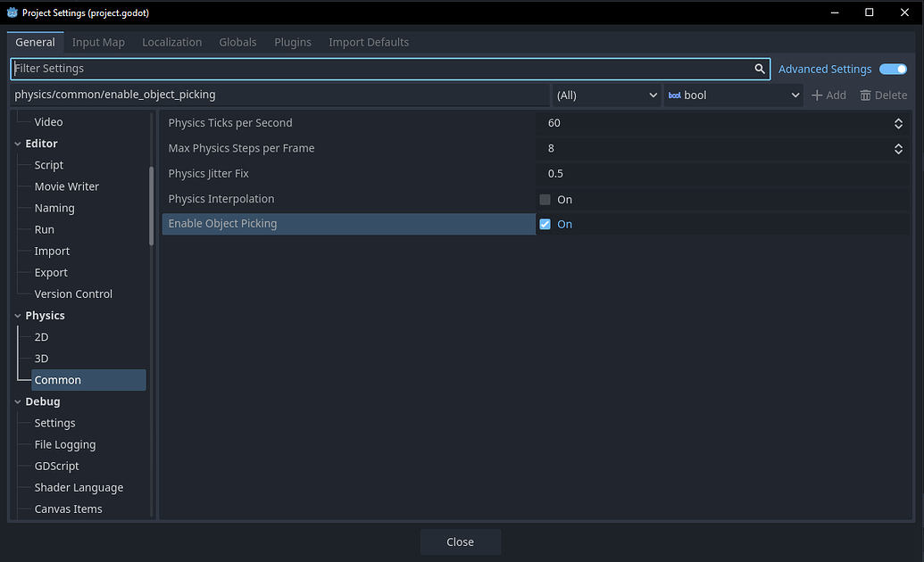
Task: Click the Close button
Action: 460,541
